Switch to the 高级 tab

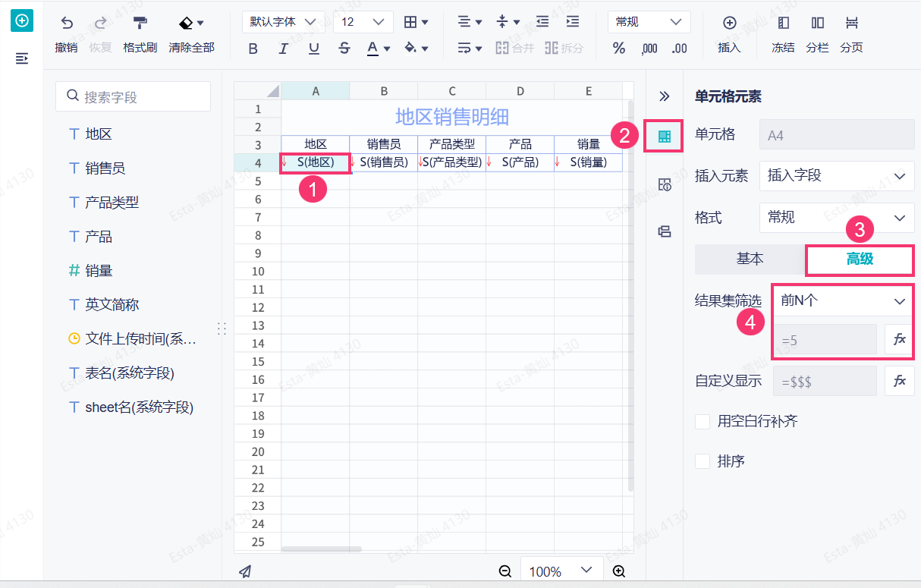(x=860, y=259)
